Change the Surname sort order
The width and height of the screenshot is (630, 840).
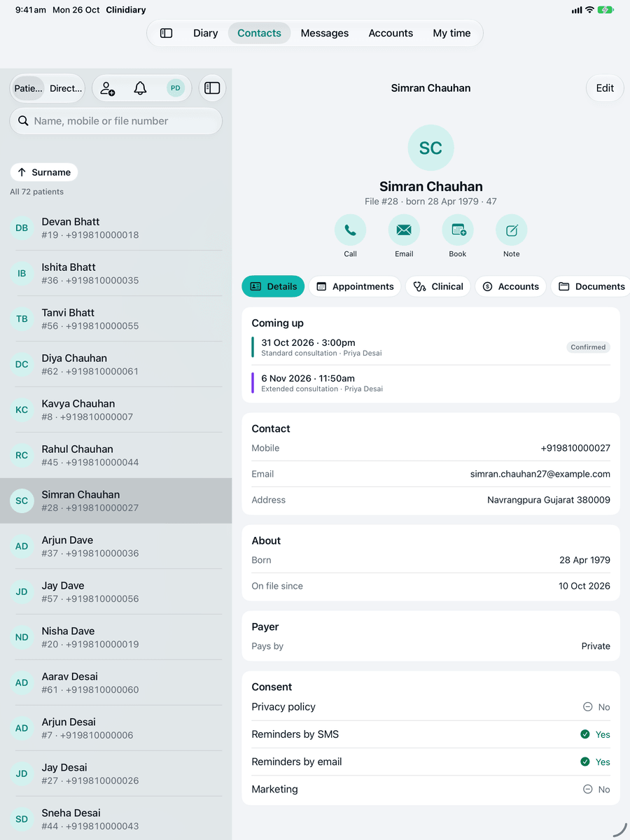44,172
